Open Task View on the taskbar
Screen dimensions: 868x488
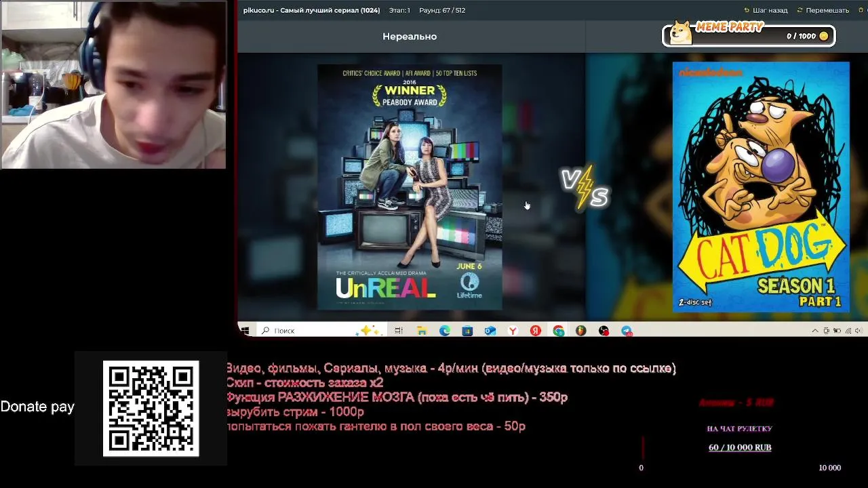[399, 331]
